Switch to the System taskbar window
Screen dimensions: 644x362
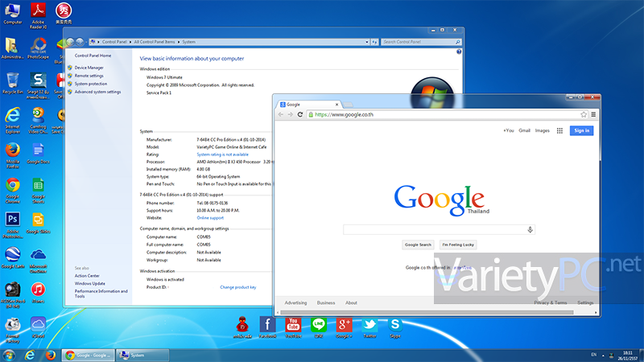(x=142, y=354)
